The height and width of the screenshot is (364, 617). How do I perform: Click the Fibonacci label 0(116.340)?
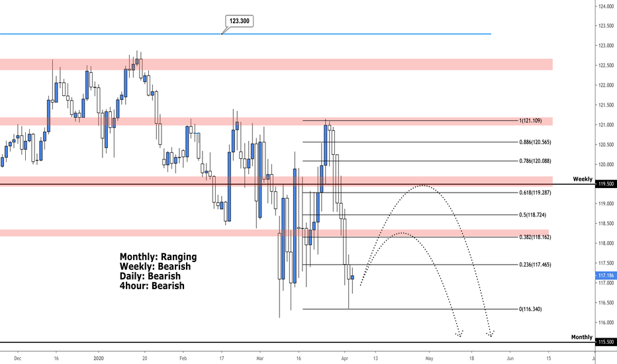[x=530, y=309]
